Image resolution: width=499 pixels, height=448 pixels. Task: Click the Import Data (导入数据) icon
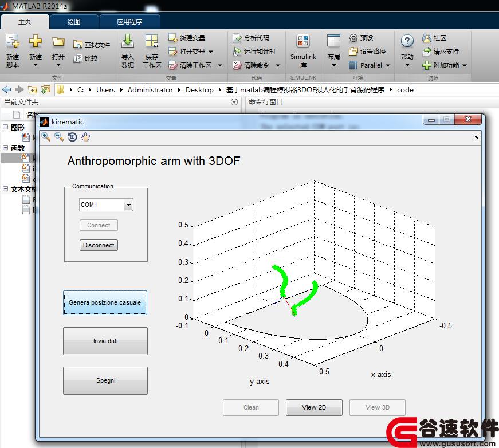[x=128, y=41]
